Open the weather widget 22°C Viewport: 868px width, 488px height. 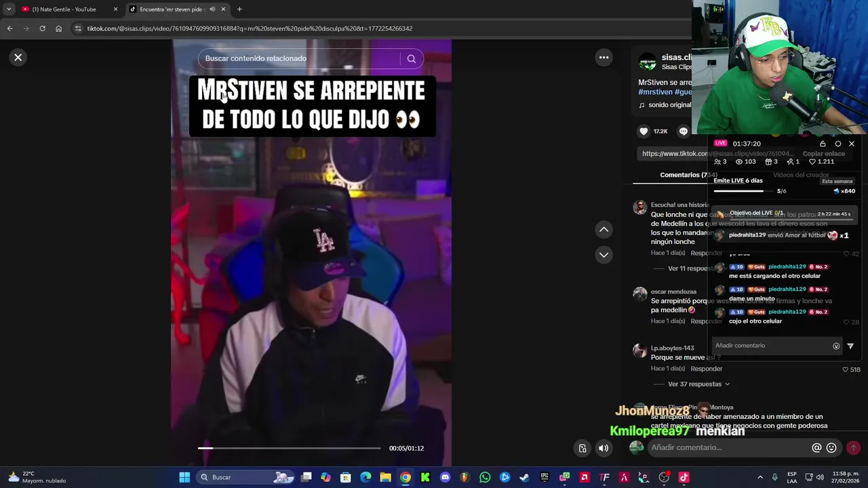37,477
